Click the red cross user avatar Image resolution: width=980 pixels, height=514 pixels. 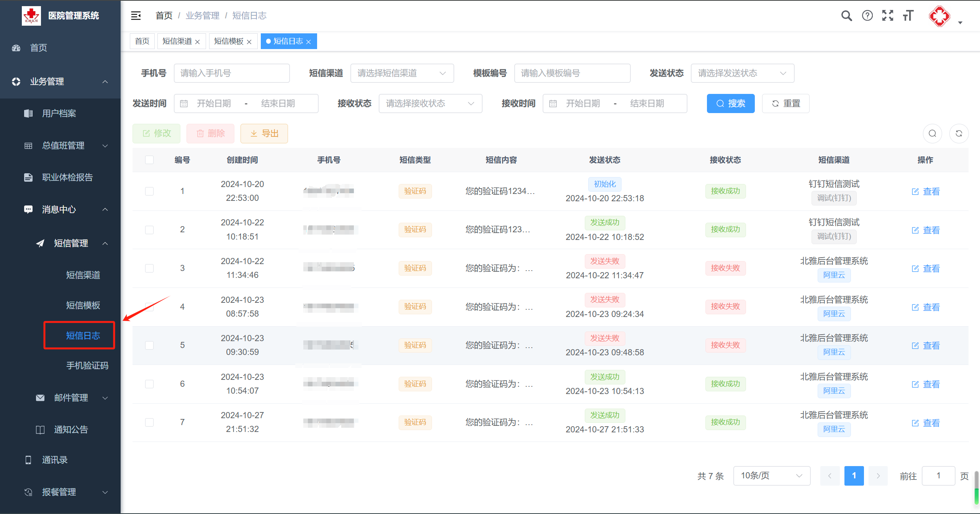[x=939, y=16]
